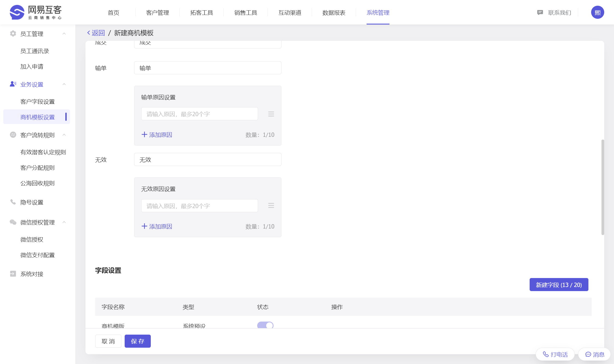
Task: Collapse the 业务设置 sidebar section
Action: point(64,84)
